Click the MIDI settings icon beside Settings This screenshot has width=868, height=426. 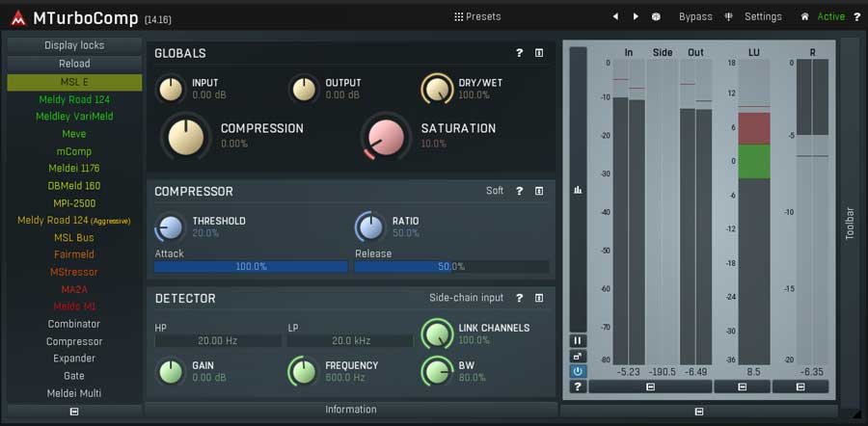(728, 16)
